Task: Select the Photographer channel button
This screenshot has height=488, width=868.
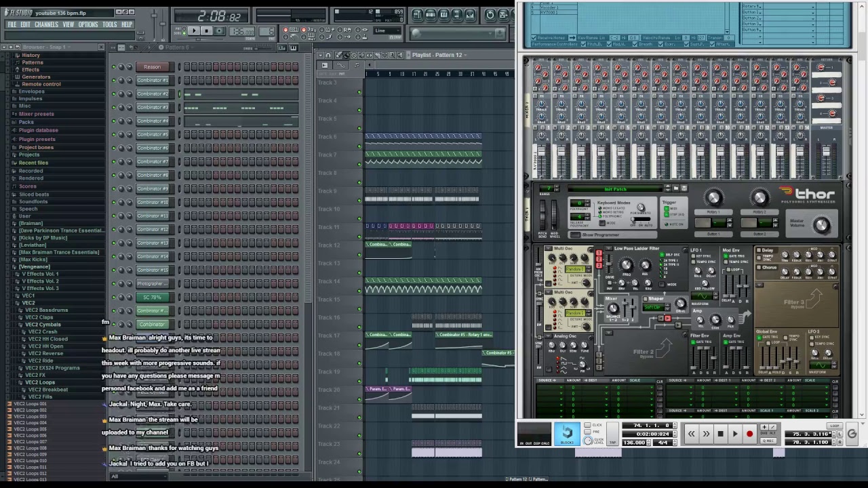Action: coord(152,283)
